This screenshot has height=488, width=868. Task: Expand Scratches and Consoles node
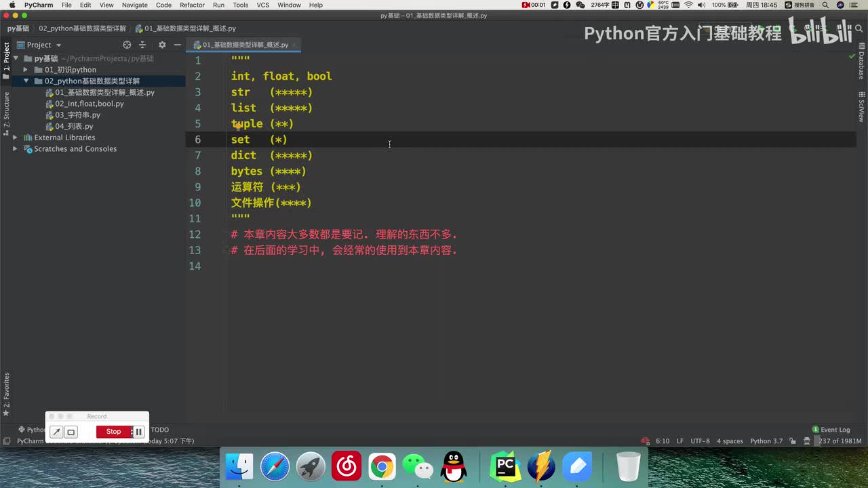pos(15,148)
